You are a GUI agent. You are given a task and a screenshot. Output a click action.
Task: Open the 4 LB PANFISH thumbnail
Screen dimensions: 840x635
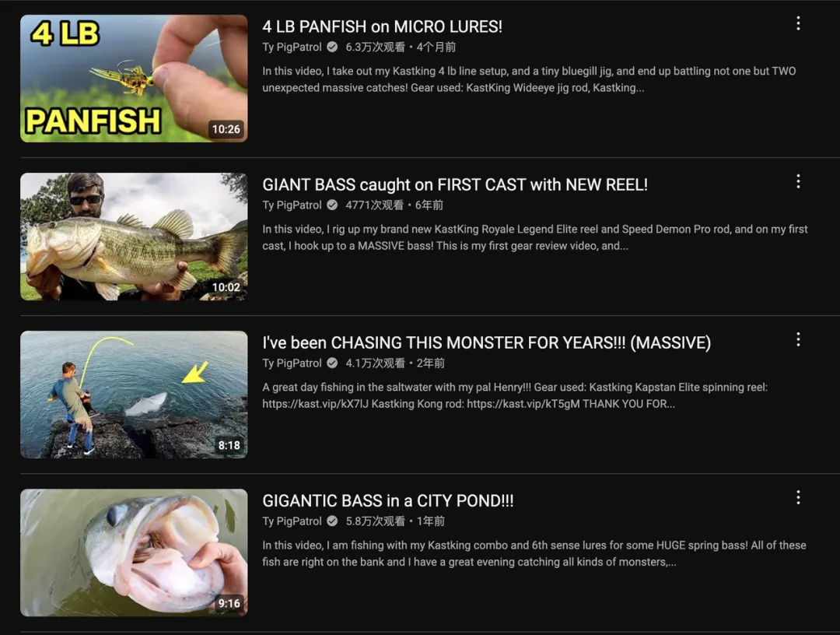[x=134, y=79]
